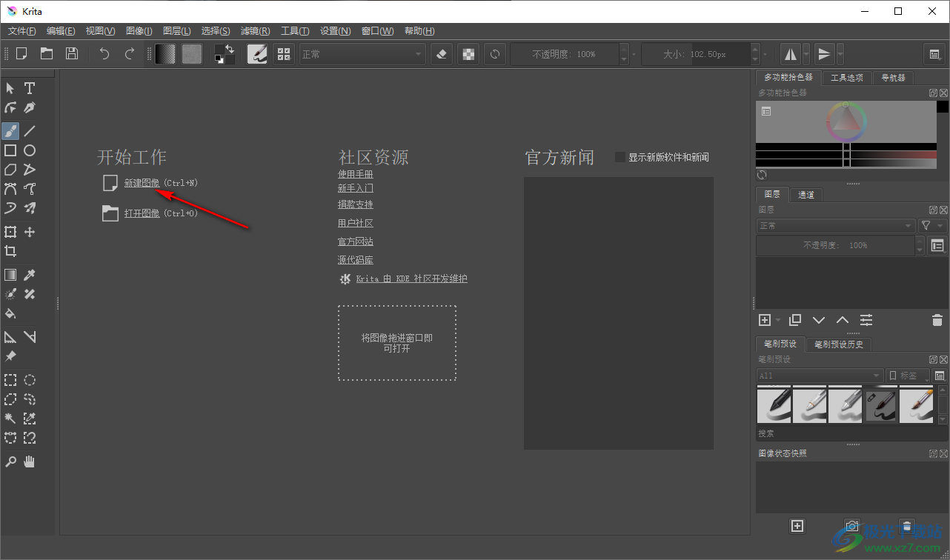Open the 正常 blending mode dropdown in toolbar
950x560 pixels.
click(x=362, y=54)
